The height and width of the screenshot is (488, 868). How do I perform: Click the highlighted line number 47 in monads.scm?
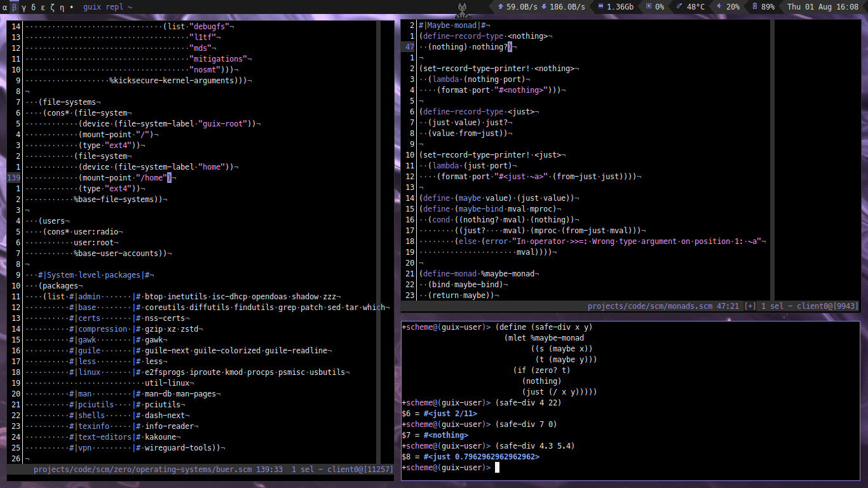[x=410, y=46]
